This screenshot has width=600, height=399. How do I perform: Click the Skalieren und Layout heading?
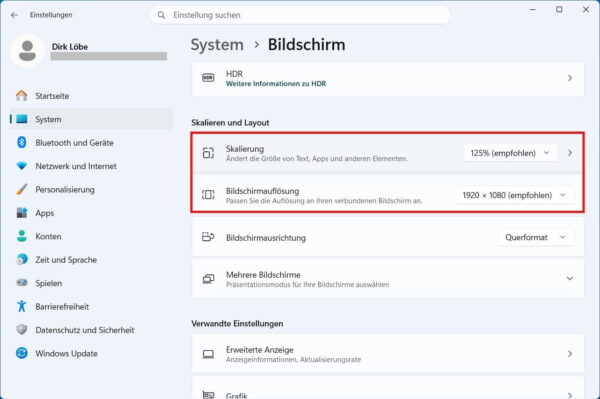coord(230,122)
